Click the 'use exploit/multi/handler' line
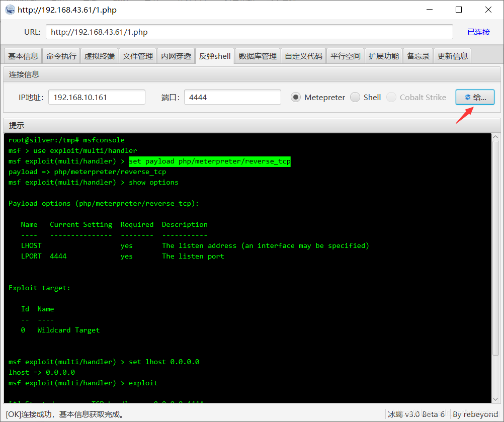Viewport: 504px width, 422px height. 72,150
